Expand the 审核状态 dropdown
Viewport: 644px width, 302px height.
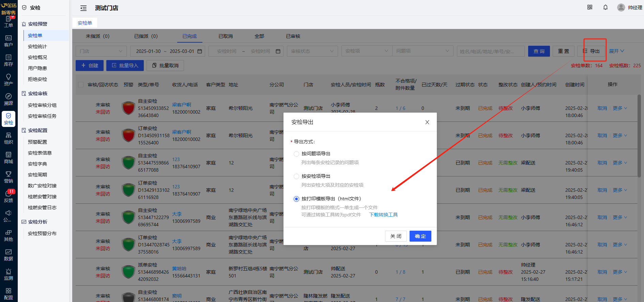coord(312,51)
